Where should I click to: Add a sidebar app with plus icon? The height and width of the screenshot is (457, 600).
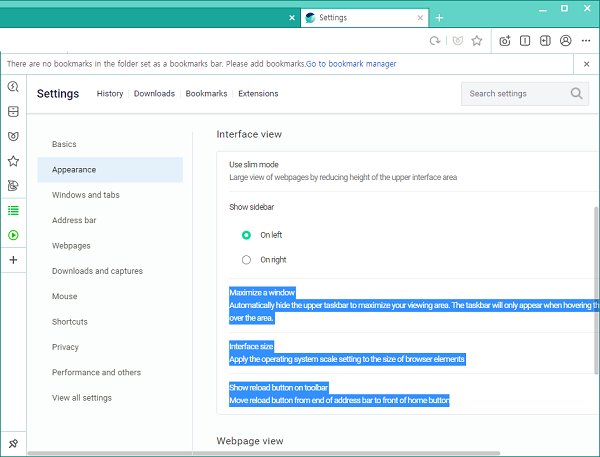[x=13, y=260]
